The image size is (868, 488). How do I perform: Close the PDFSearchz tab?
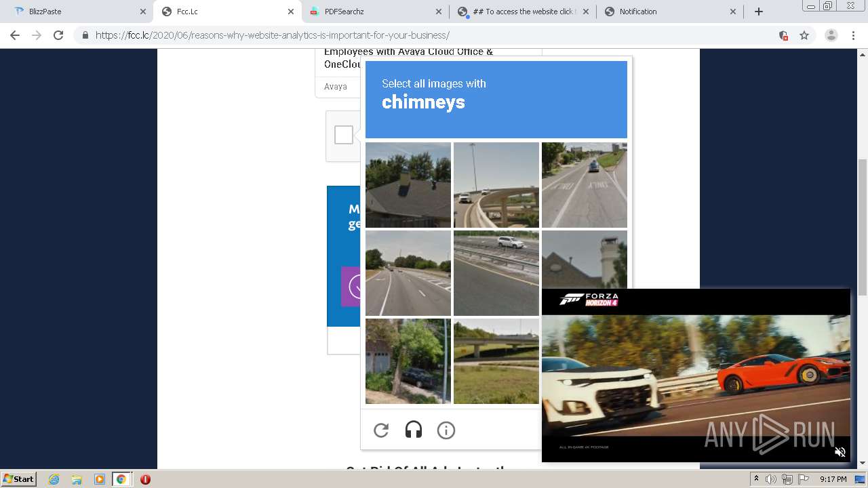(438, 12)
